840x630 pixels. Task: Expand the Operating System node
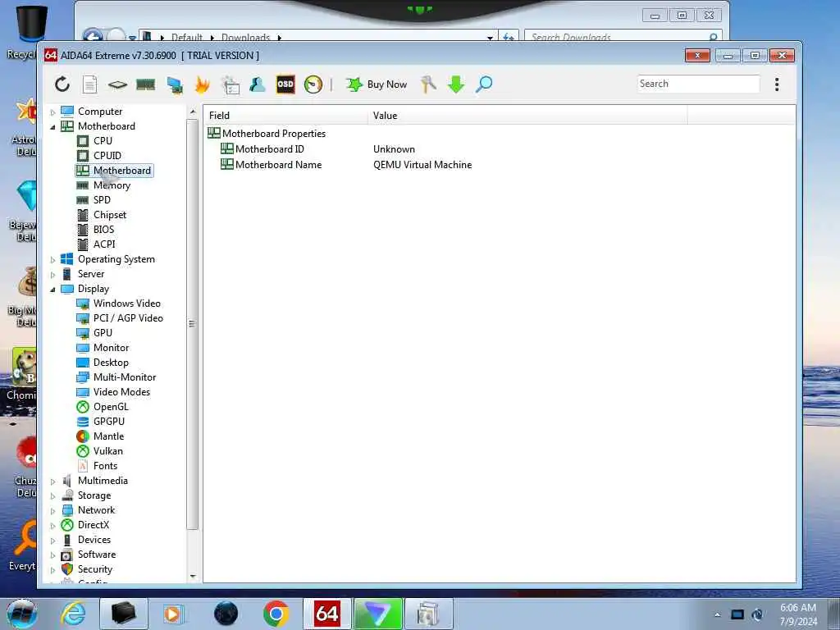tap(52, 260)
